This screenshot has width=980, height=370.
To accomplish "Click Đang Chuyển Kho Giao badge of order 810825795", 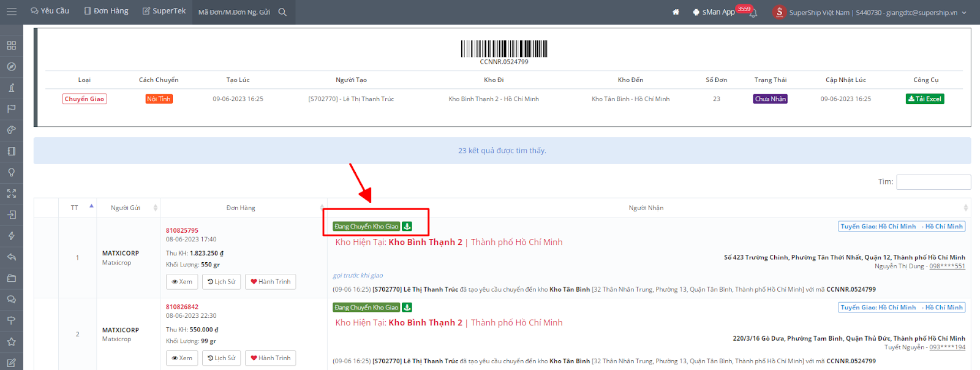I will (366, 227).
